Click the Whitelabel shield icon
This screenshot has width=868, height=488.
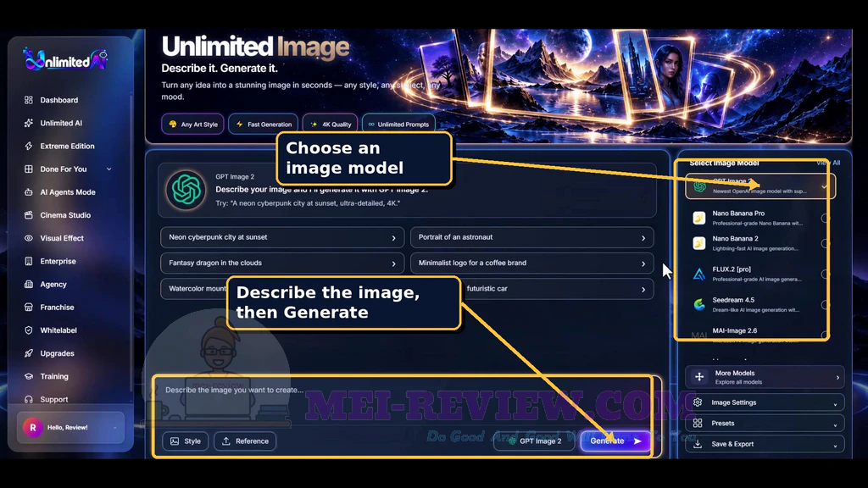click(29, 330)
